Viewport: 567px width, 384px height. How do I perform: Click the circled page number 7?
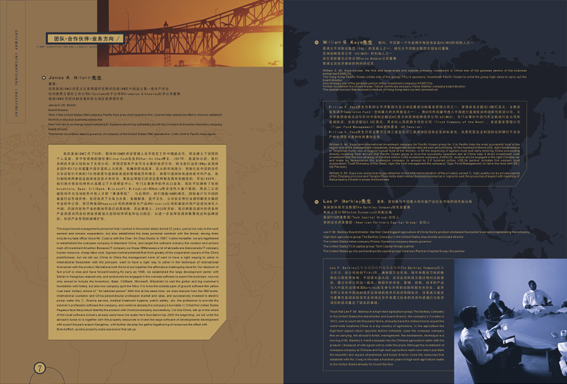coord(40,368)
